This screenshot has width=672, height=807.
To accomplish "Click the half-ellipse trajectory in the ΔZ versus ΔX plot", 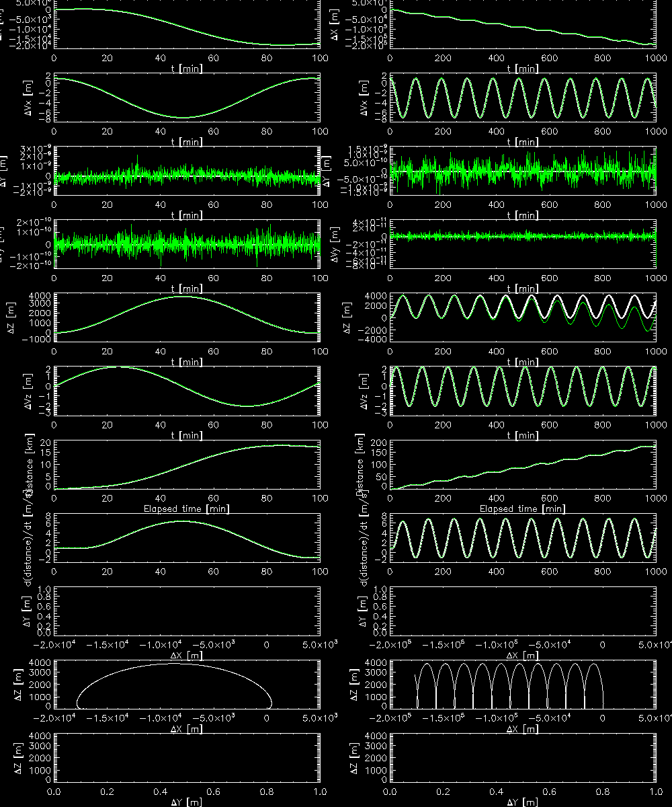I will tap(174, 685).
